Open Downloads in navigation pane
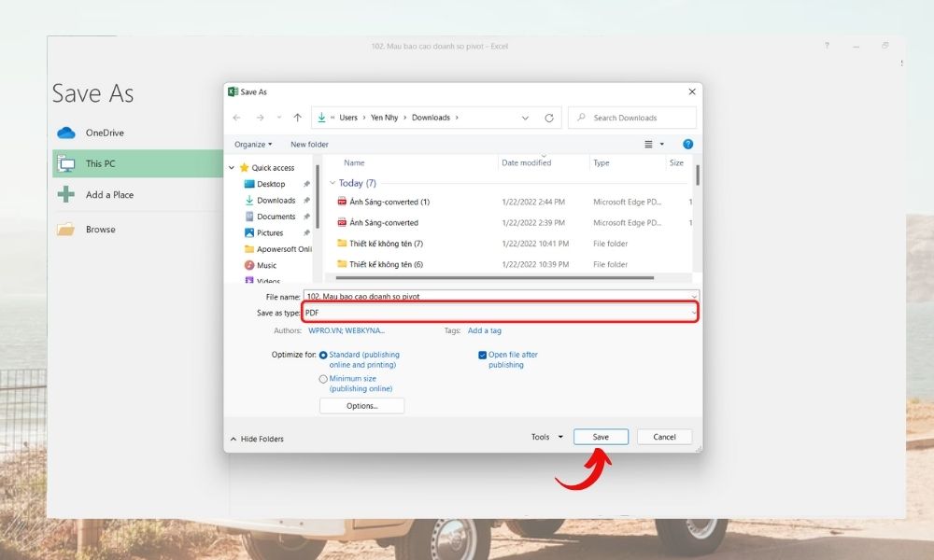The image size is (934, 560). click(276, 201)
